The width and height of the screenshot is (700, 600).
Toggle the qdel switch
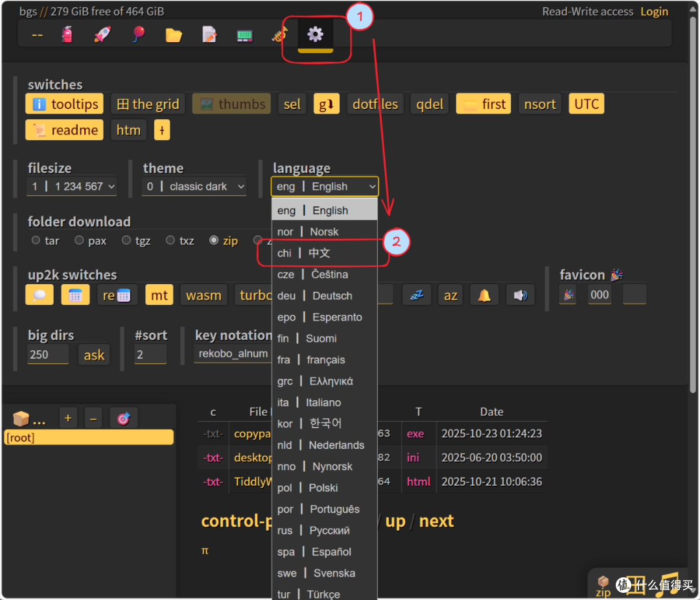430,104
